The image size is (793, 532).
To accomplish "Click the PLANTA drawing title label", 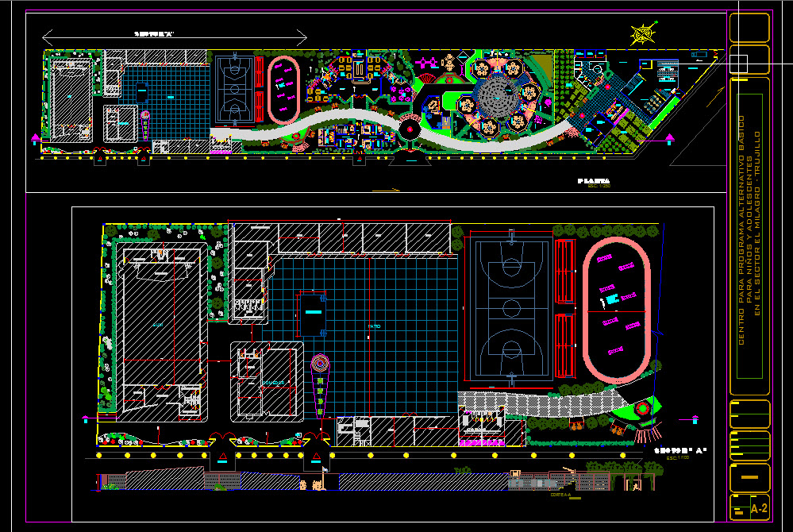I will 594,180.
